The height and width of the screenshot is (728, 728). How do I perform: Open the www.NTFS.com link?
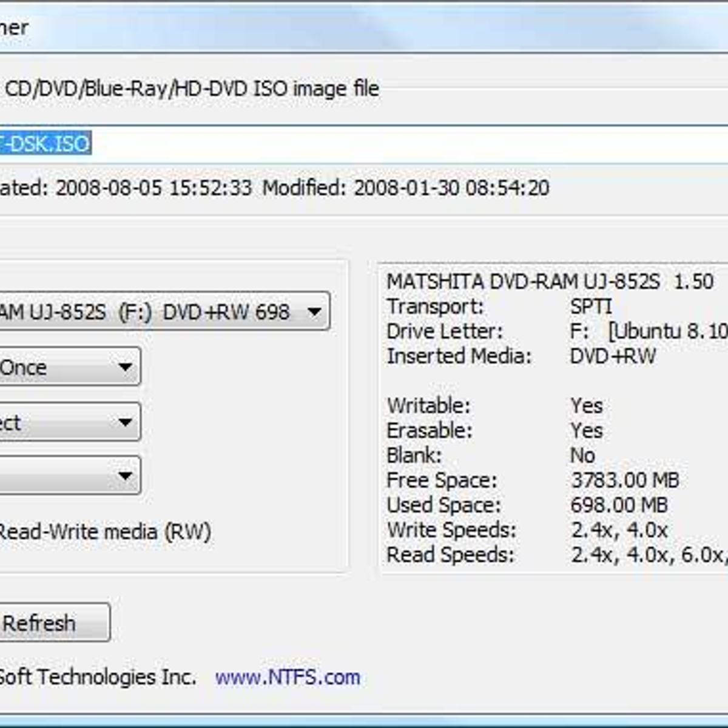[x=288, y=677]
